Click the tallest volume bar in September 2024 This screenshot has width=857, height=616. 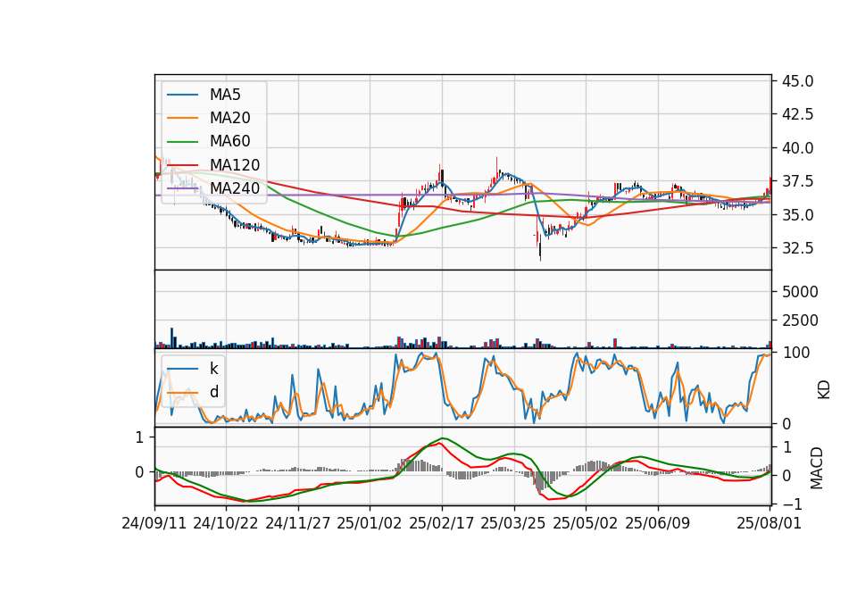[171, 337]
